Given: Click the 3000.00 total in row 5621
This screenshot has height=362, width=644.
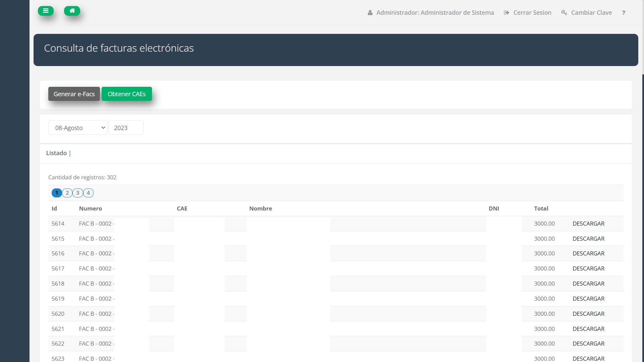Looking at the screenshot, I should [544, 329].
